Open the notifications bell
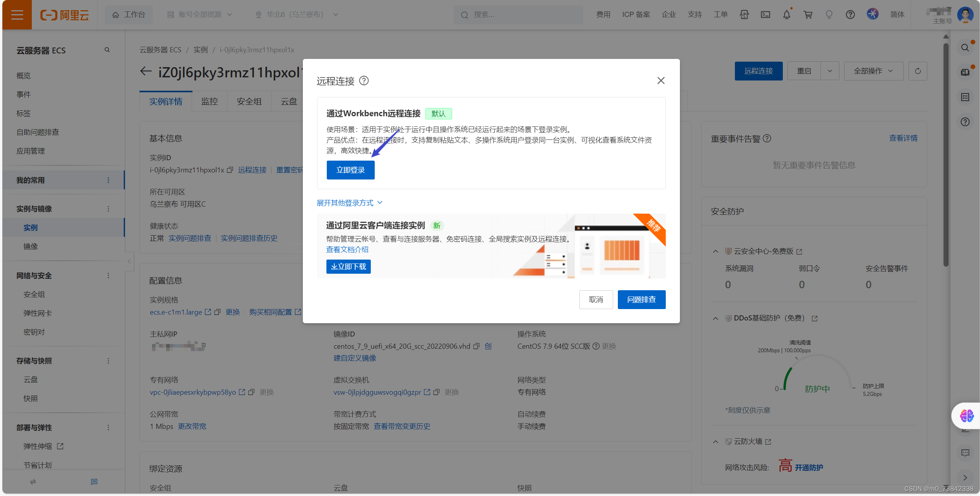The width and height of the screenshot is (980, 496). point(786,15)
